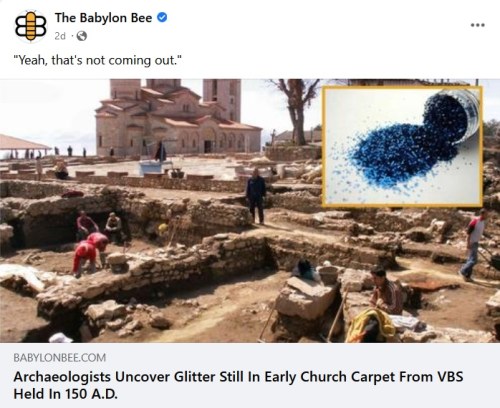
Task: Click the tall church bell tower
Action: click(x=222, y=100)
